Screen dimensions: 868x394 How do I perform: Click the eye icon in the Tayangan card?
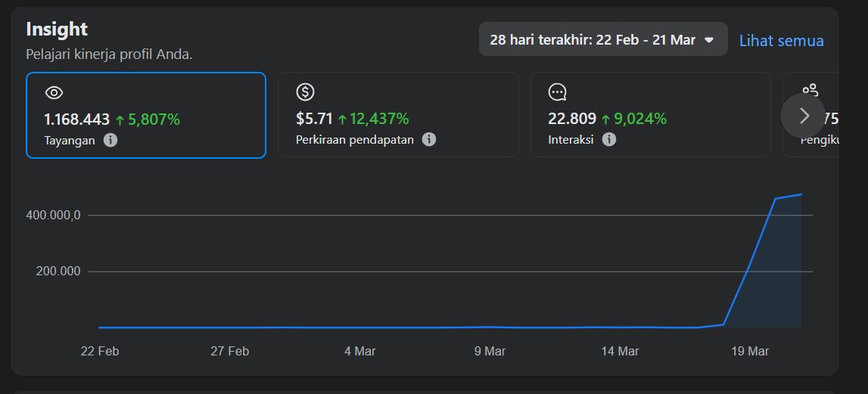click(x=54, y=92)
